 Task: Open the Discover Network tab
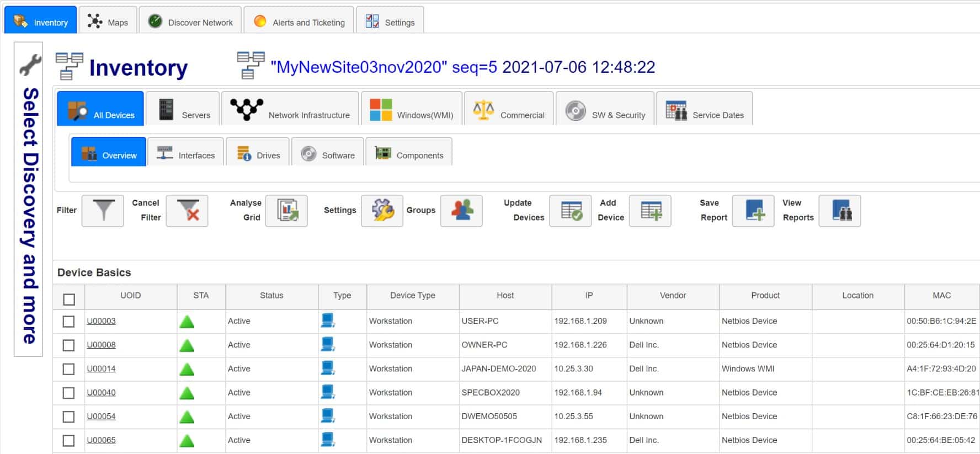190,20
